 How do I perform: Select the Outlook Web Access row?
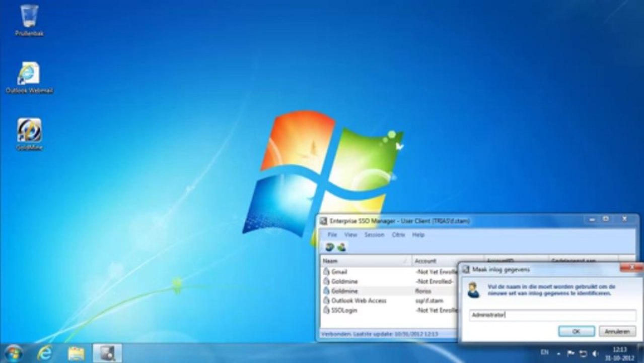tap(390, 301)
